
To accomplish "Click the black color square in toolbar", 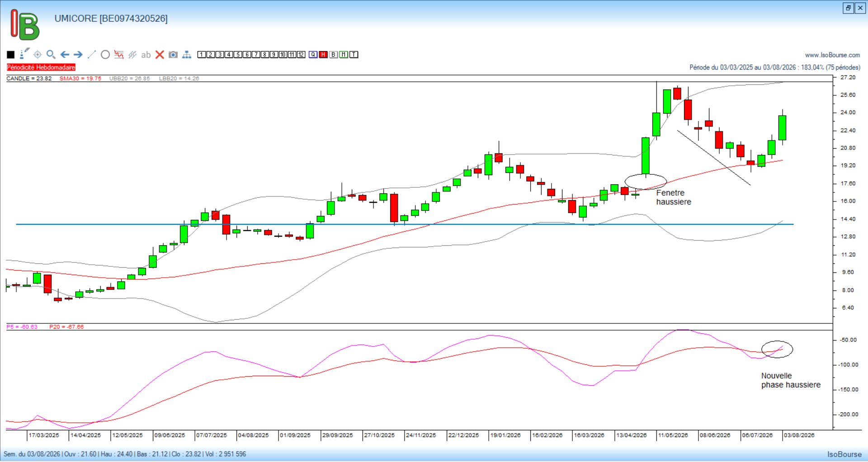I will coord(11,55).
